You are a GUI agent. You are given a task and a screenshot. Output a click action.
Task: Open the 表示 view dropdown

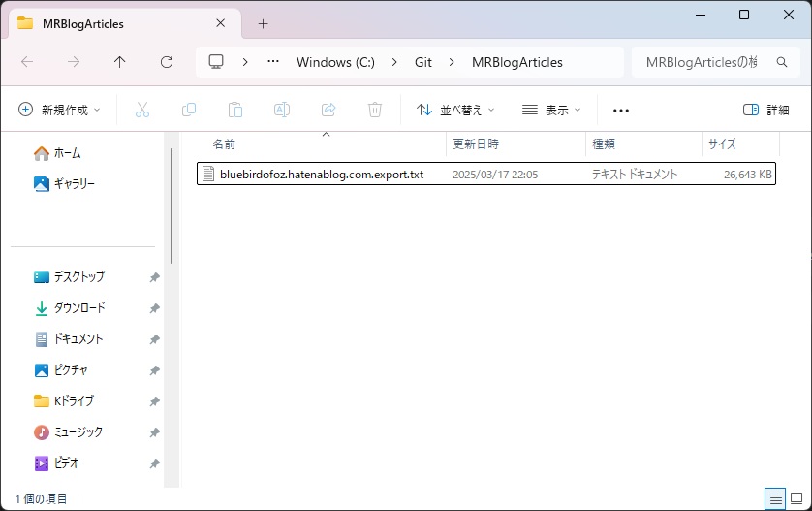tap(551, 110)
